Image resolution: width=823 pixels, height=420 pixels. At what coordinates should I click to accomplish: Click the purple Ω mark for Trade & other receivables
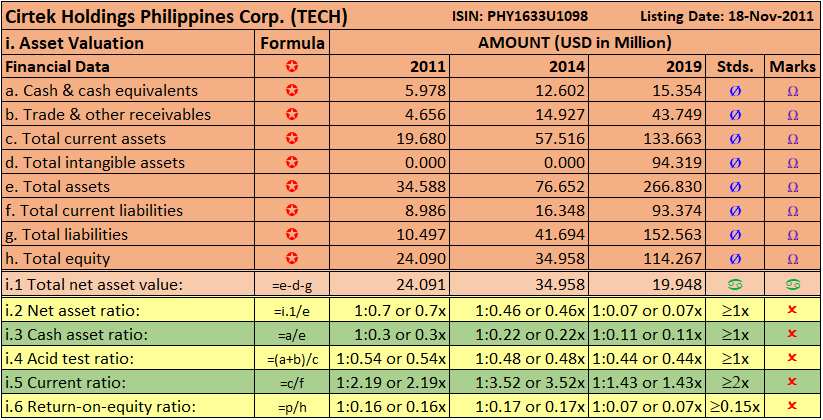pyautogui.click(x=793, y=115)
